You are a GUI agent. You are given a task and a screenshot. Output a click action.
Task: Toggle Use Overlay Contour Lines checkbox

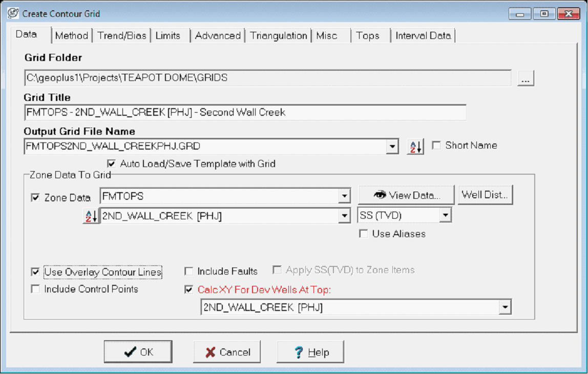pos(35,272)
